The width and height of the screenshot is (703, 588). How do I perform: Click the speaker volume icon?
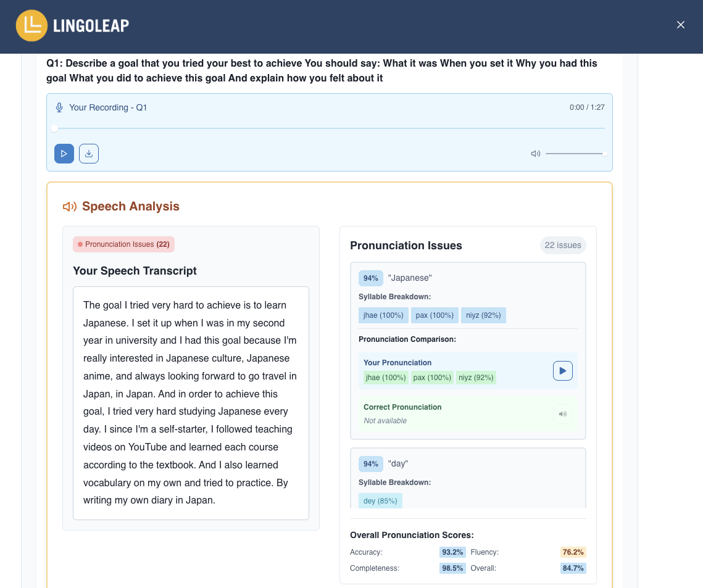coord(535,154)
